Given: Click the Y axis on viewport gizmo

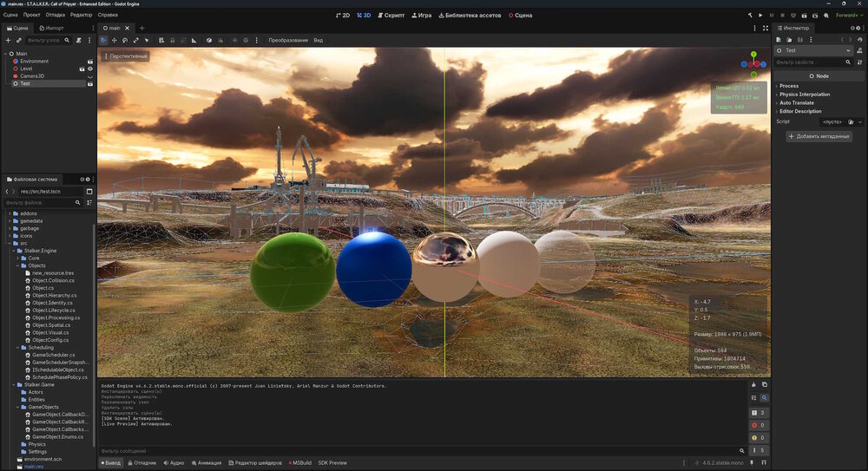Looking at the screenshot, I should click(x=753, y=55).
